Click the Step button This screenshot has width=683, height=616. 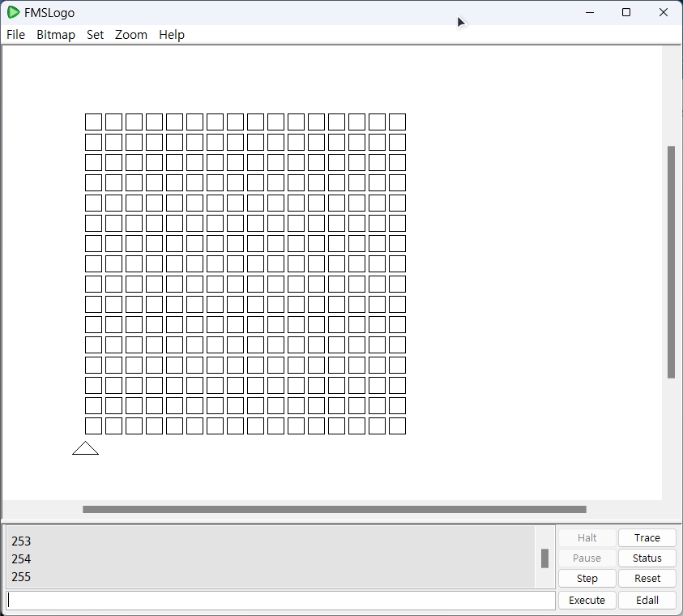click(587, 578)
